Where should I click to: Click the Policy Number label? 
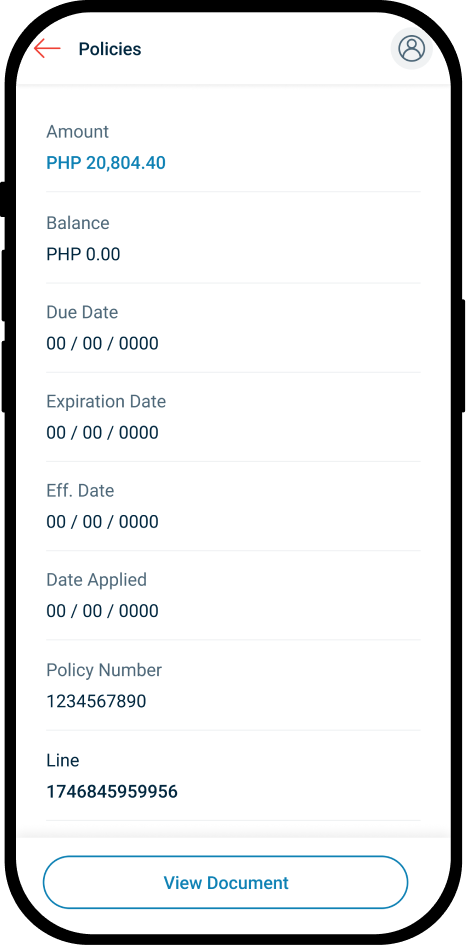[104, 670]
